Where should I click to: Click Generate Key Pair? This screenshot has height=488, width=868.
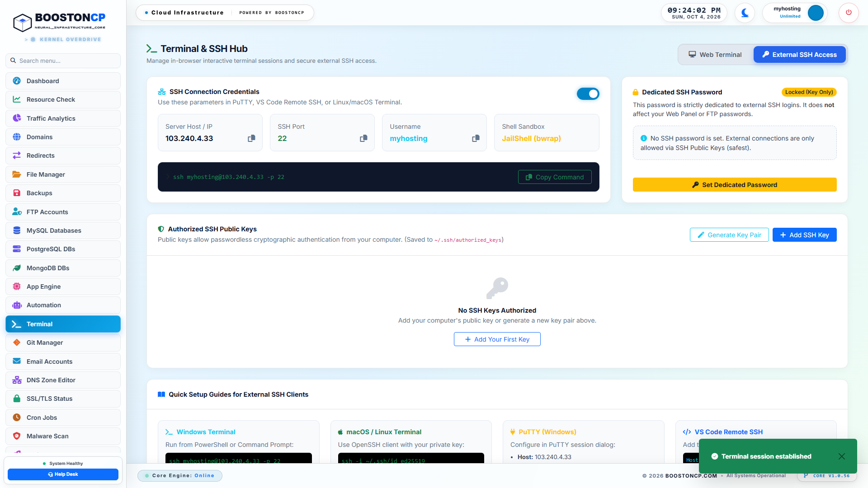click(729, 235)
